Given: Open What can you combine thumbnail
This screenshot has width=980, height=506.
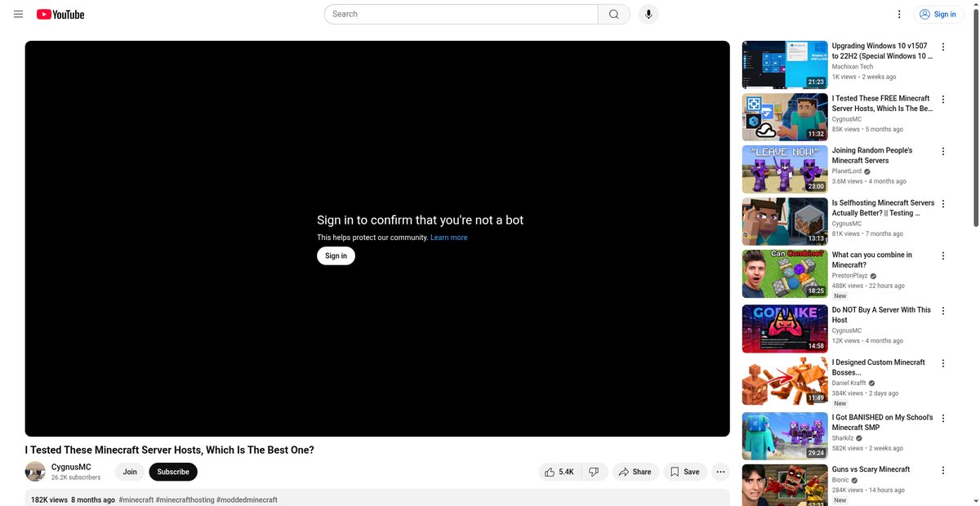Looking at the screenshot, I should (x=785, y=273).
